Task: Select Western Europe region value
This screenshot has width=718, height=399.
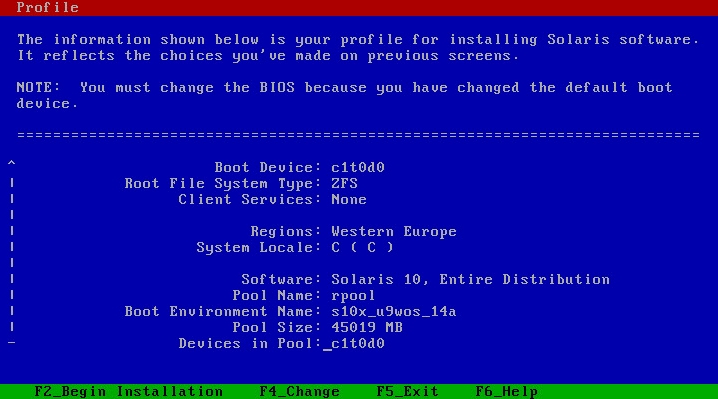Action: coord(394,231)
